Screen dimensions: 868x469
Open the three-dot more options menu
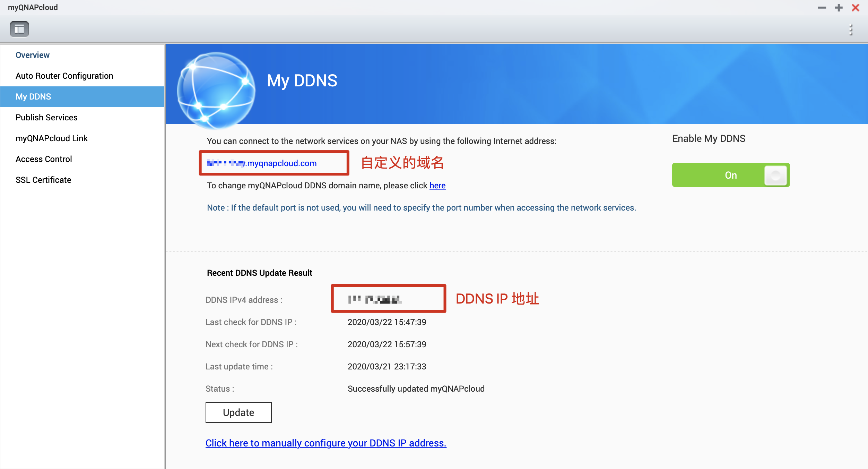[x=851, y=30]
